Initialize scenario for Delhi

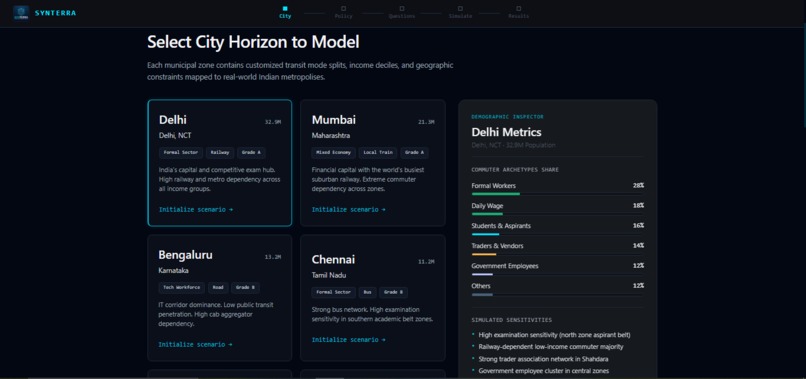[196, 209]
